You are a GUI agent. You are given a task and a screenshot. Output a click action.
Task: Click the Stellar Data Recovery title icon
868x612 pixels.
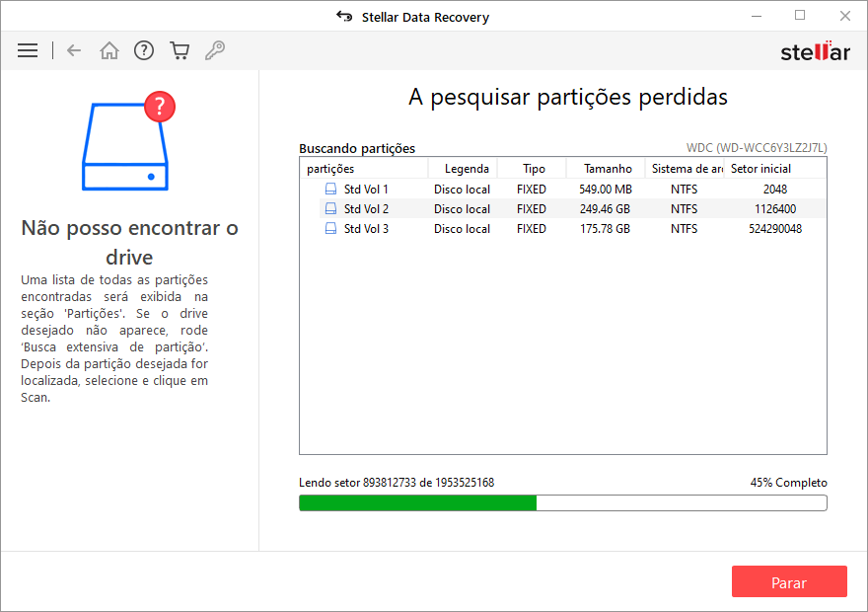click(x=344, y=17)
